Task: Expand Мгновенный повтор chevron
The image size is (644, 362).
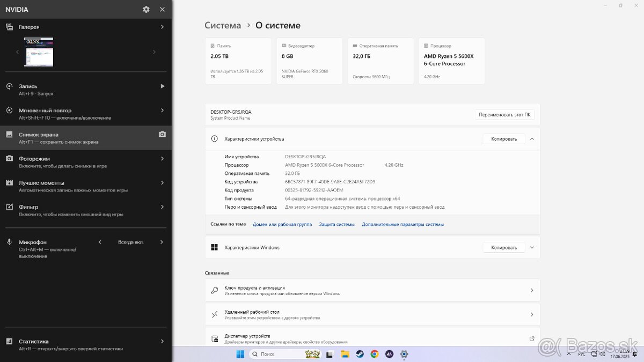Action: coord(162,110)
